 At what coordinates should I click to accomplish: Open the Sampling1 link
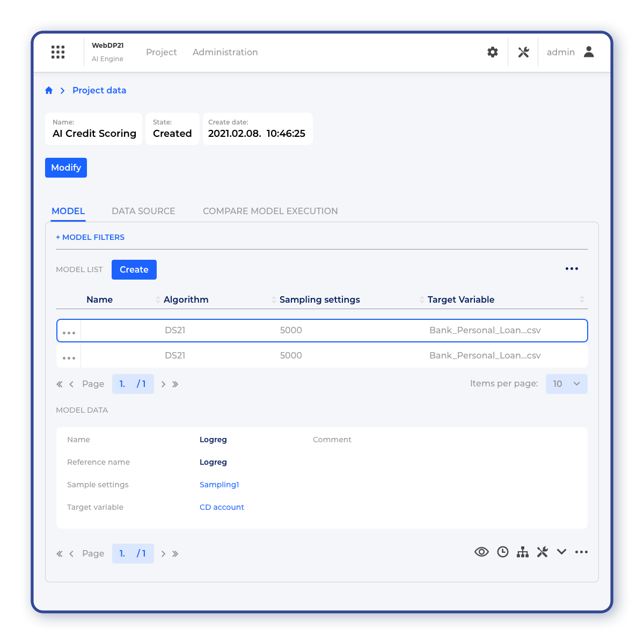tap(219, 485)
